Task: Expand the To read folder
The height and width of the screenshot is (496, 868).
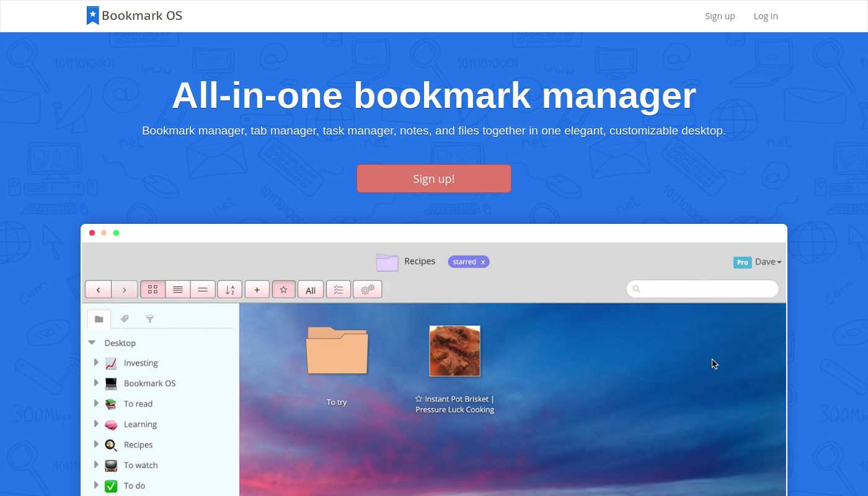Action: [96, 404]
